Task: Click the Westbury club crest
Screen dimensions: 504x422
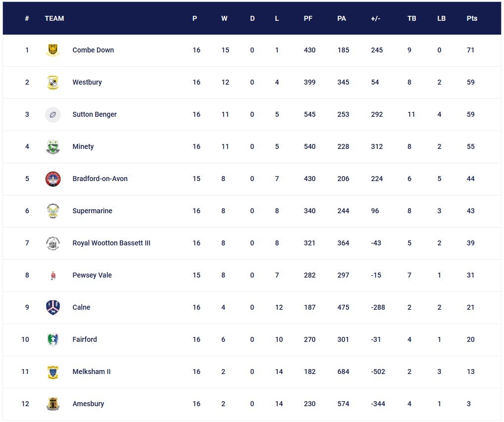Action: (x=52, y=82)
